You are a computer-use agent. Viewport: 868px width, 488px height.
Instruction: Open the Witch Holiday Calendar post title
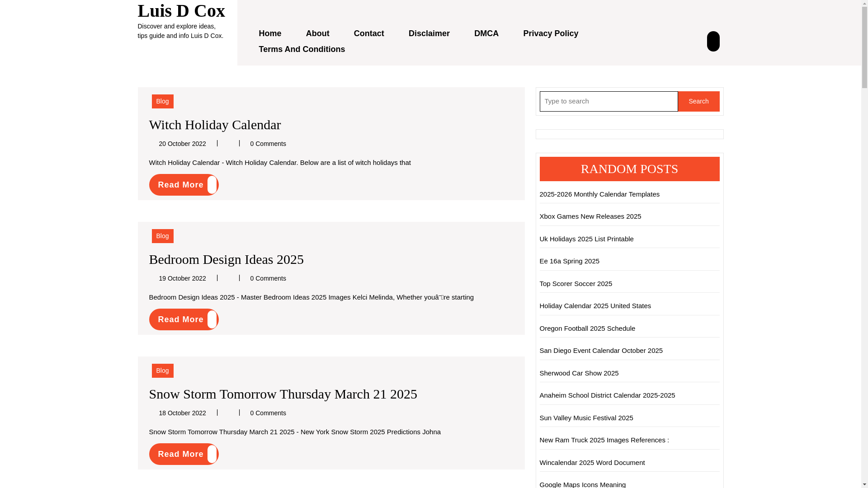pos(215,124)
